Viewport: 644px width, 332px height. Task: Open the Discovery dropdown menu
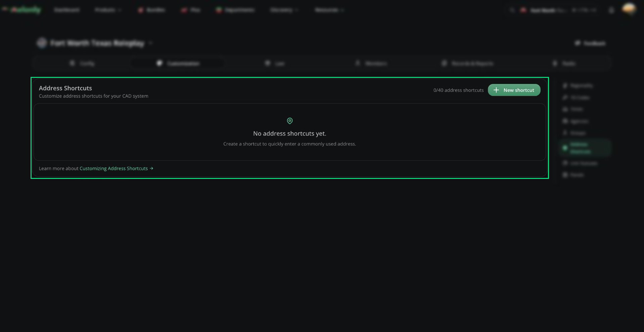coord(284,10)
